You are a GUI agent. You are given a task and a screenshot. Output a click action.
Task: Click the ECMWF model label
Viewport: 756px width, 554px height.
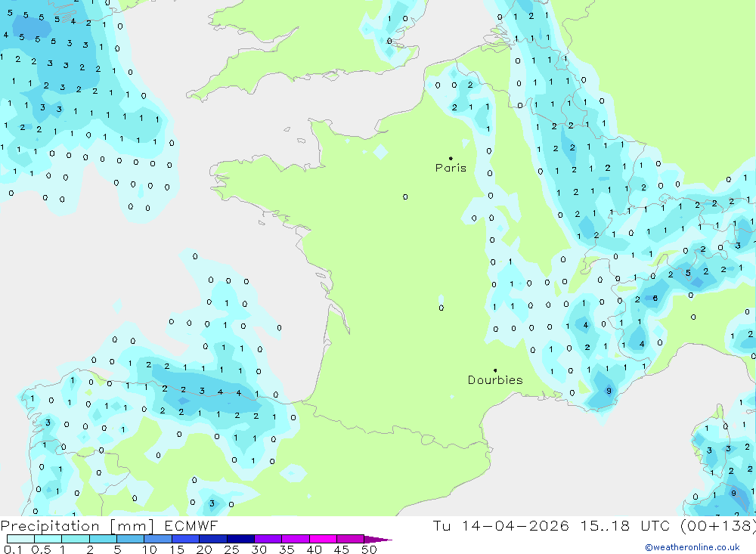tap(191, 526)
